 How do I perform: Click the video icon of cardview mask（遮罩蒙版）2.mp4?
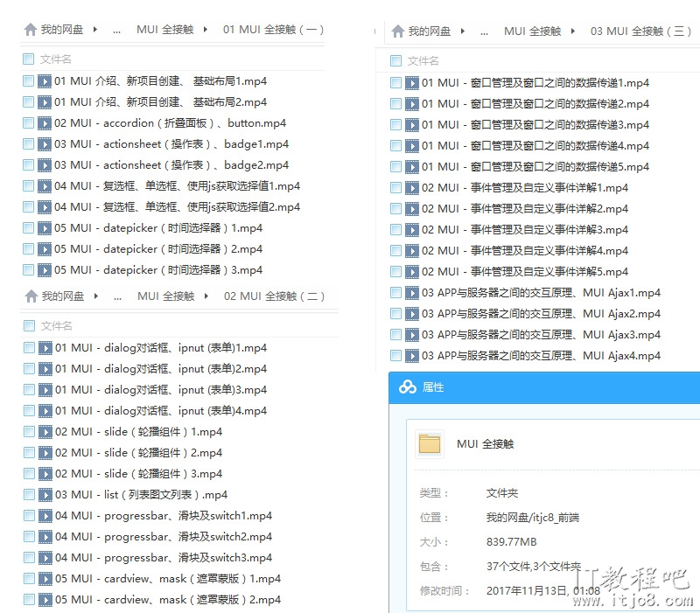pos(45,599)
